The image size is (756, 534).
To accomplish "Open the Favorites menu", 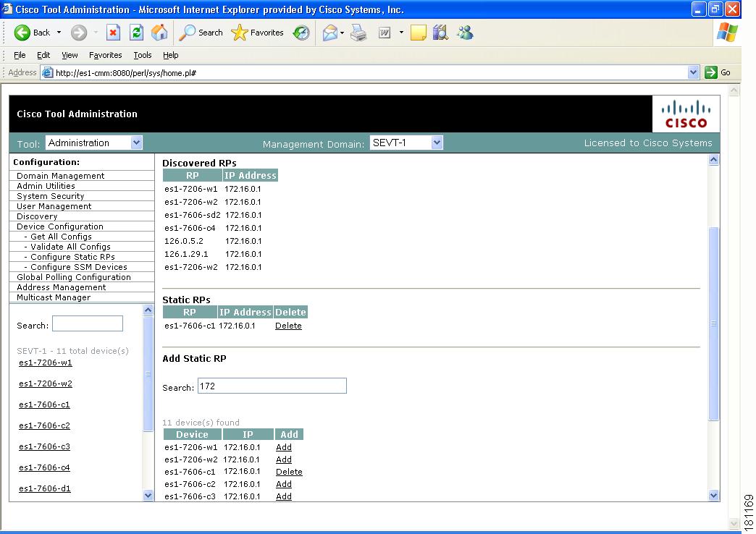I will [105, 55].
